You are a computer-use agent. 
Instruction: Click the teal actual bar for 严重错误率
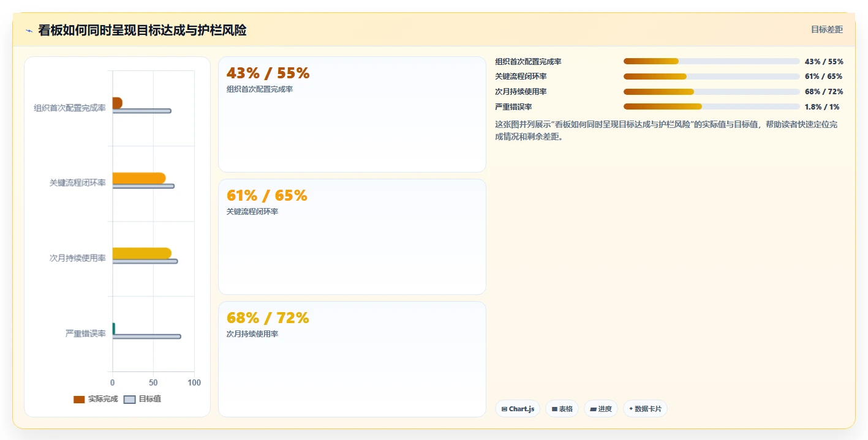[113, 329]
